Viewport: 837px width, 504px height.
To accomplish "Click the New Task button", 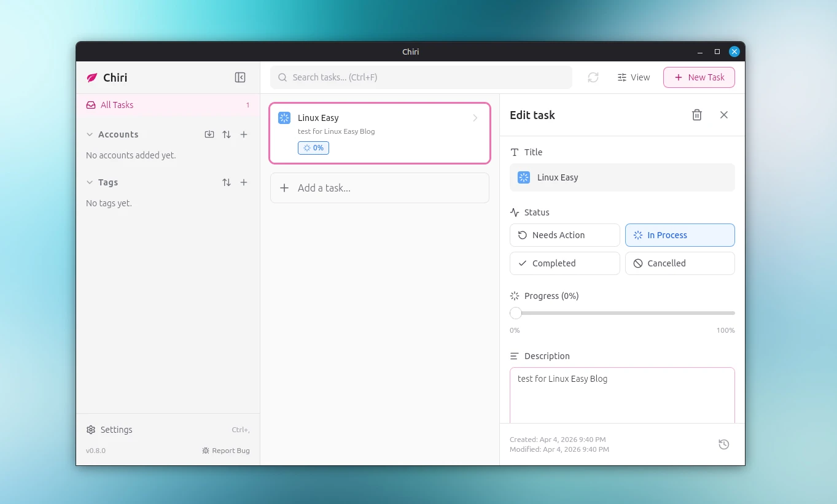I will 698,77.
